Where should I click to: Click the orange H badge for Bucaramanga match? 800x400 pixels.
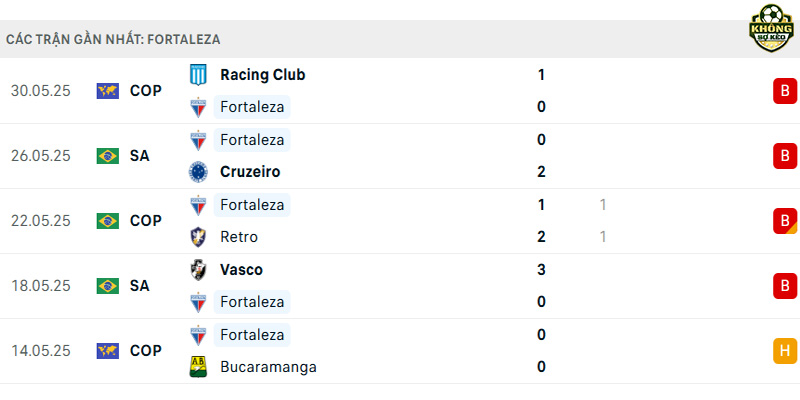tap(785, 351)
